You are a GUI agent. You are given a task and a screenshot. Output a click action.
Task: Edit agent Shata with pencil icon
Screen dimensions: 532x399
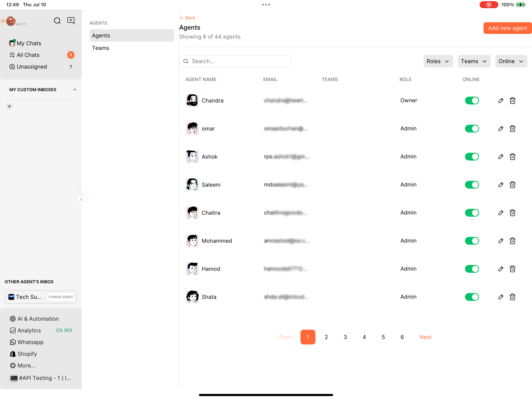click(501, 297)
